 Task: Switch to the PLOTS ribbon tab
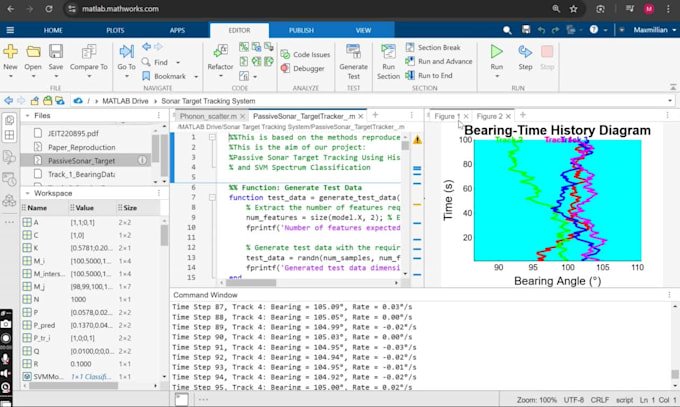[114, 30]
